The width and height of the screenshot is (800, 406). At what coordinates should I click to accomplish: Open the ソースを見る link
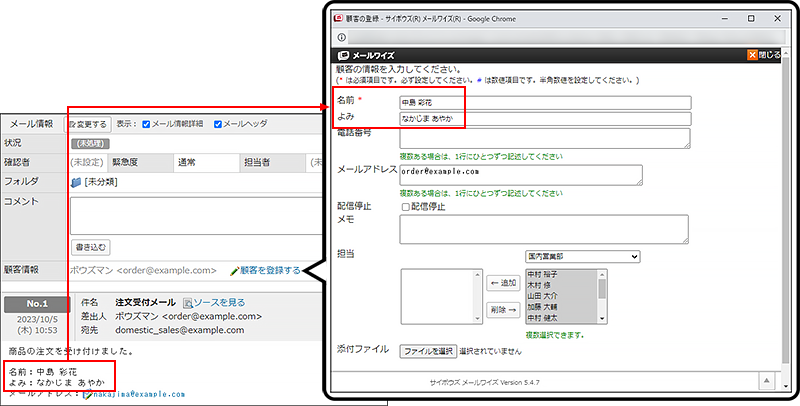pos(219,303)
